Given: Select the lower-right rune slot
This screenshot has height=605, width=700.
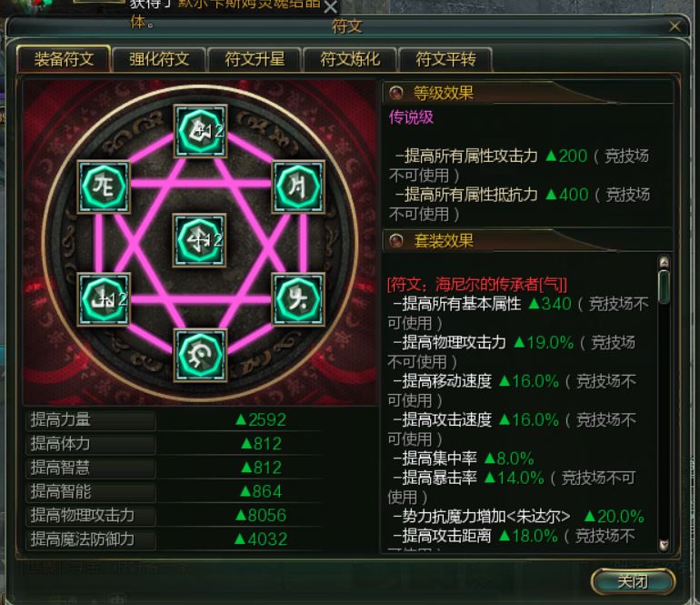Looking at the screenshot, I should [x=298, y=299].
